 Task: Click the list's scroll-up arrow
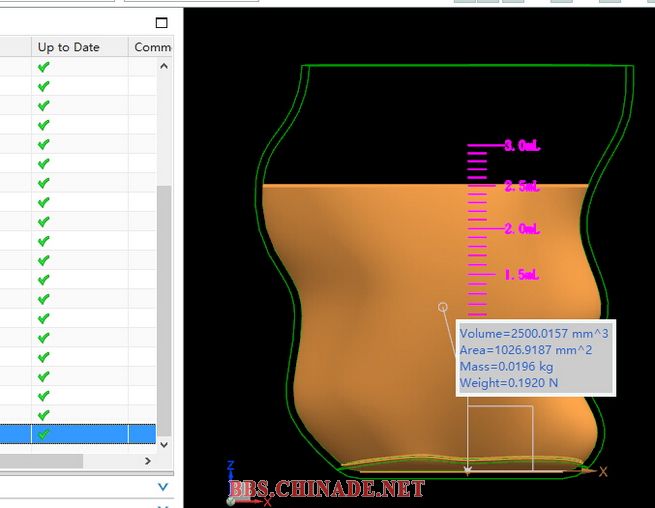pos(164,66)
